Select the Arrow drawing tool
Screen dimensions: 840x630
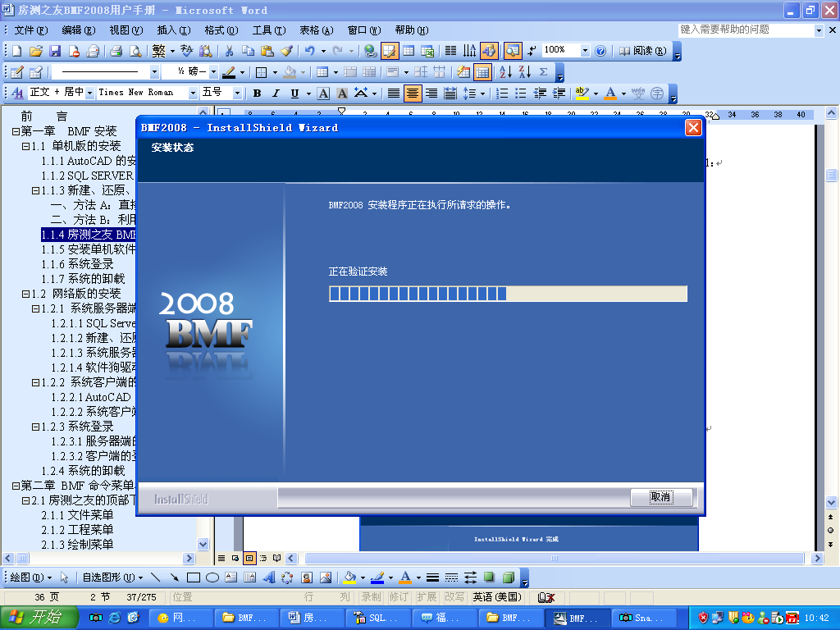(x=174, y=577)
